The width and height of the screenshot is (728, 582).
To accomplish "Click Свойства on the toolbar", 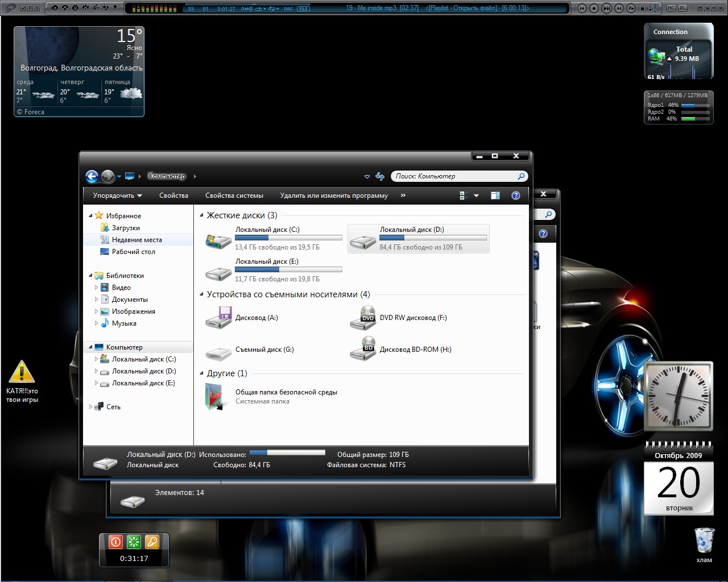I will pyautogui.click(x=173, y=196).
